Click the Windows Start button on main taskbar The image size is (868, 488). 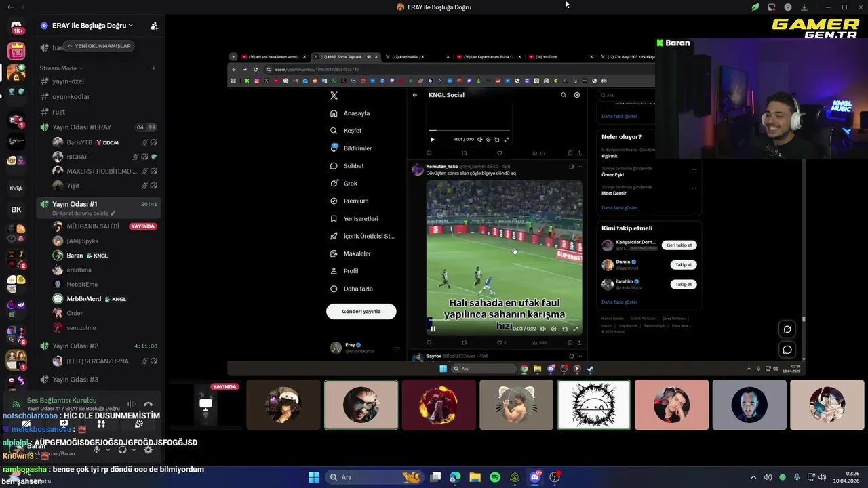(314, 477)
